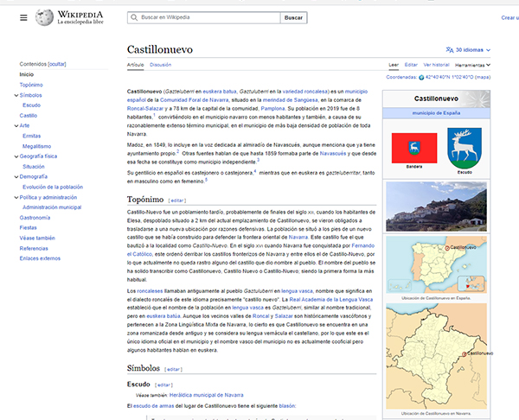Collapse the Símbolos section in sidebar

point(16,95)
